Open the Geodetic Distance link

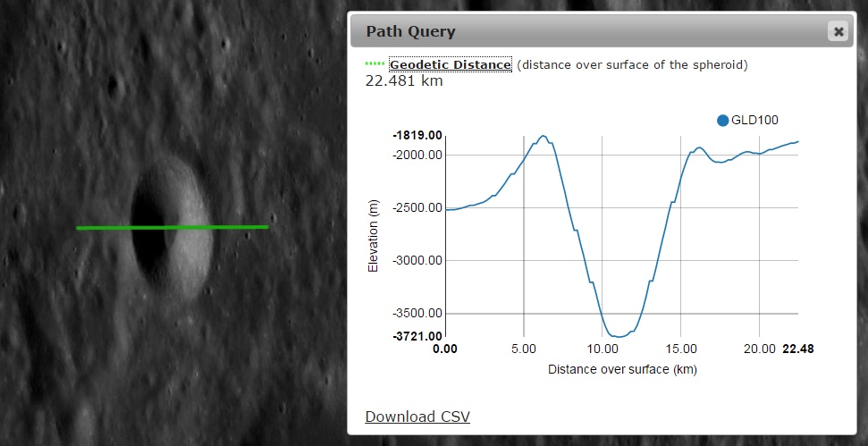450,64
